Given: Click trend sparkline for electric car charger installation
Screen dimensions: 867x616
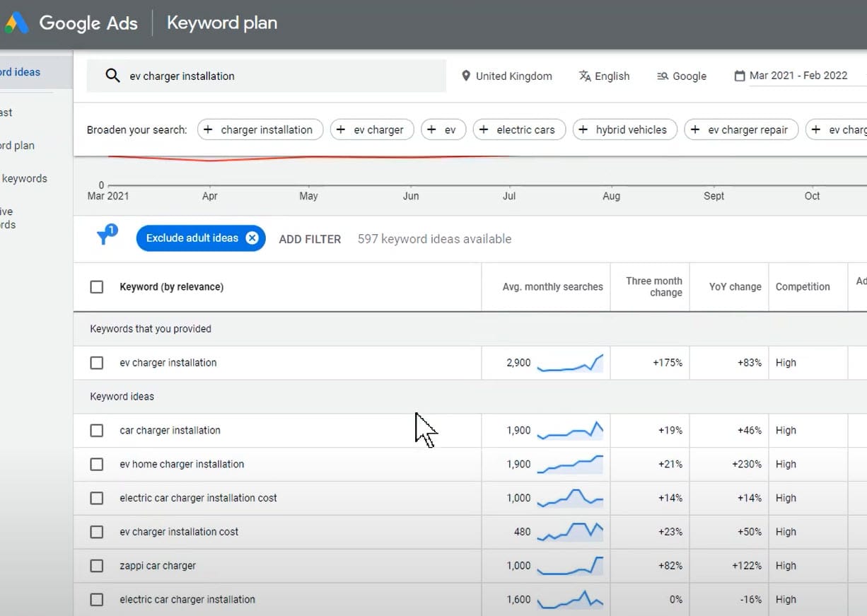Looking at the screenshot, I should tap(570, 600).
